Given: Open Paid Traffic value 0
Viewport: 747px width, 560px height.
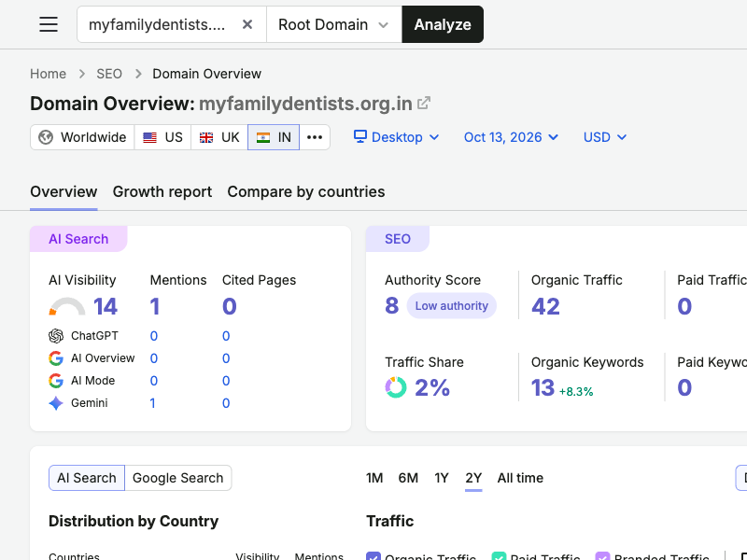Looking at the screenshot, I should click(684, 306).
